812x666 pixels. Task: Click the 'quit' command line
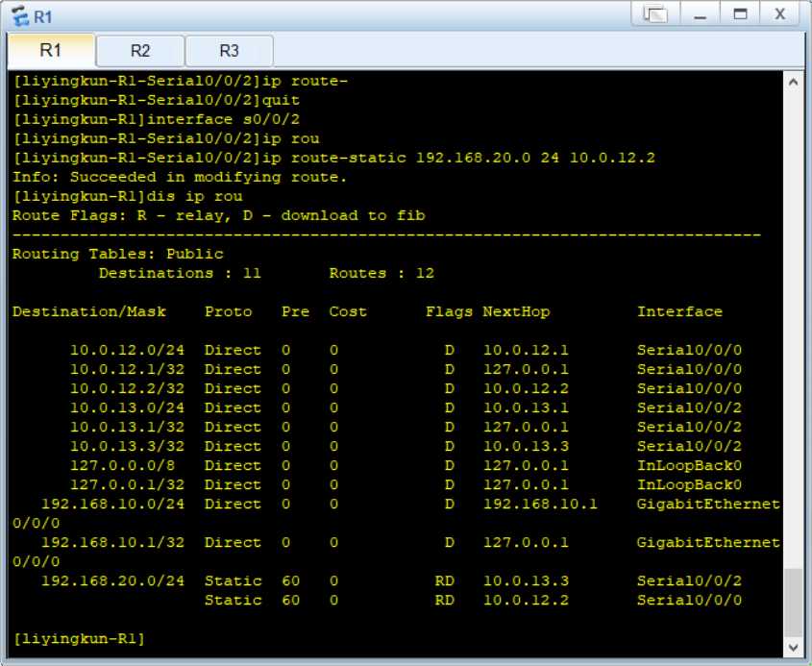click(157, 100)
